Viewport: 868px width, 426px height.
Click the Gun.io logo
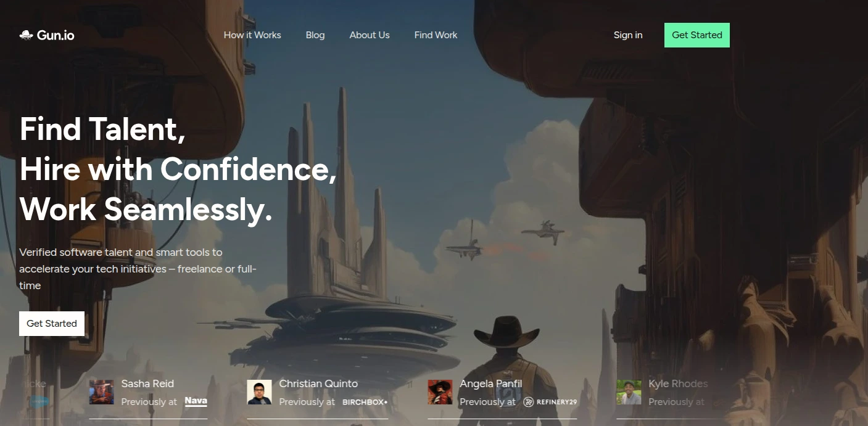pyautogui.click(x=47, y=35)
